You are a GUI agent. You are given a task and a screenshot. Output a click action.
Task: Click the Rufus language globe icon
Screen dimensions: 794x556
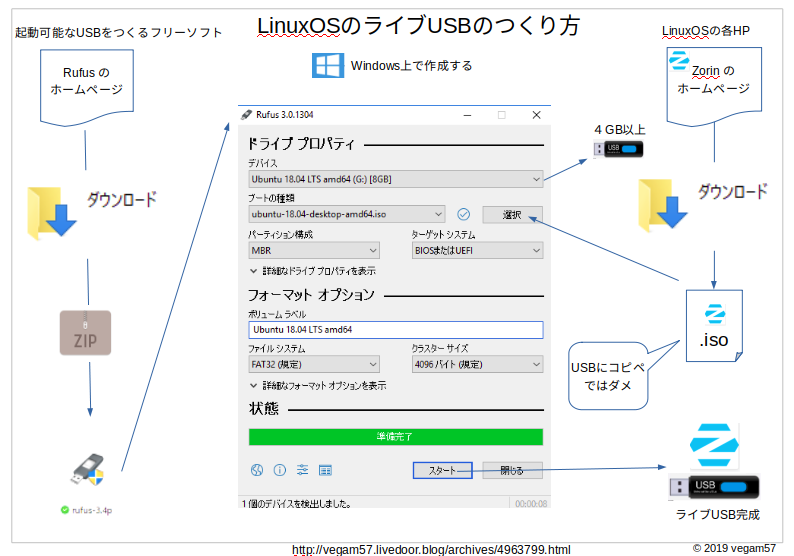coord(257,470)
